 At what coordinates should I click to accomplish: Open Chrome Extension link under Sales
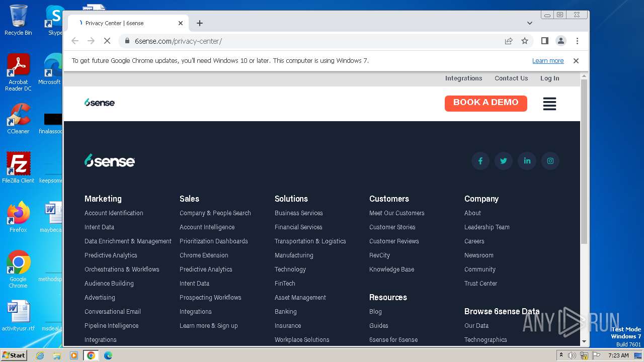[x=204, y=255]
